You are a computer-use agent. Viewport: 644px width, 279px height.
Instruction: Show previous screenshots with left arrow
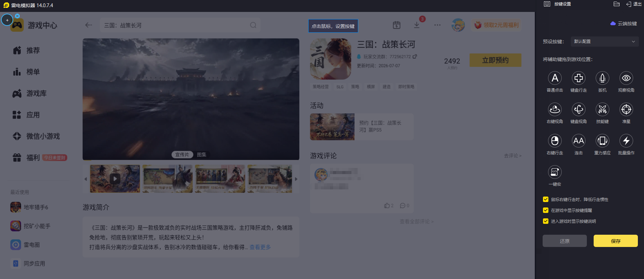[85, 179]
